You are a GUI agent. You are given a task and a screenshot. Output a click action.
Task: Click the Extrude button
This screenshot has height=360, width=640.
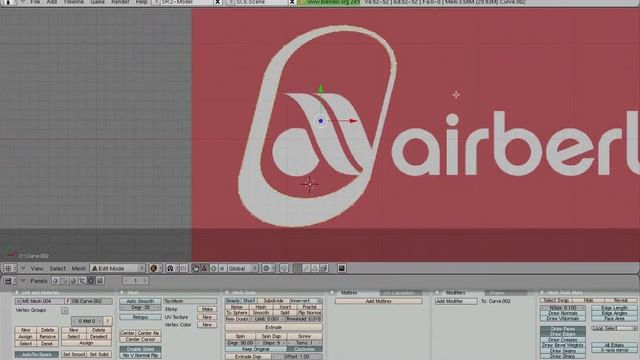point(273,327)
